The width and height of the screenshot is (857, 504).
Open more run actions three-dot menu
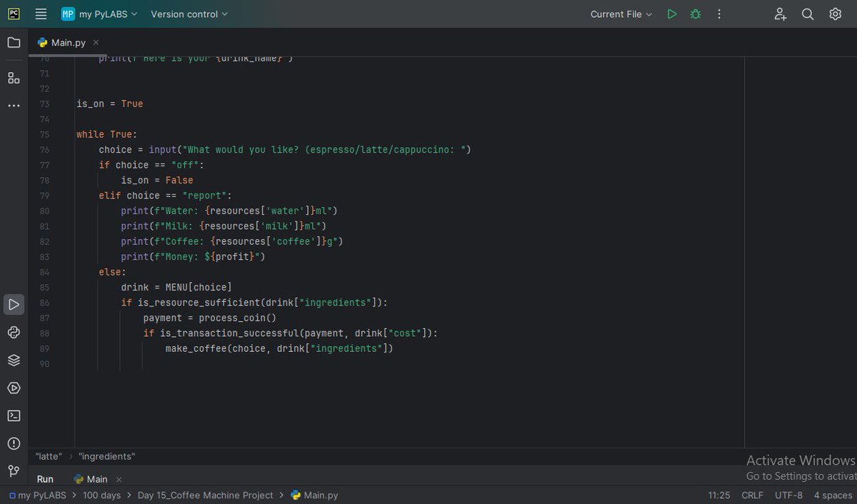[x=719, y=14]
